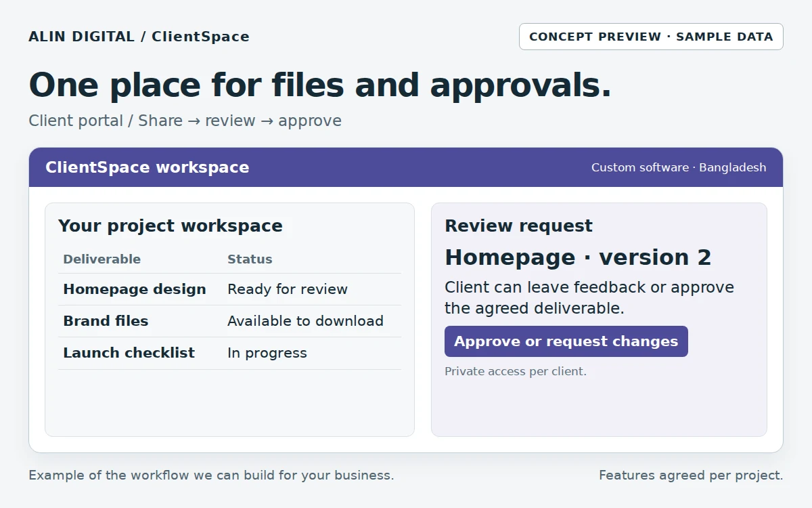The width and height of the screenshot is (812, 508).
Task: Click the Review request heading
Action: [x=518, y=226]
